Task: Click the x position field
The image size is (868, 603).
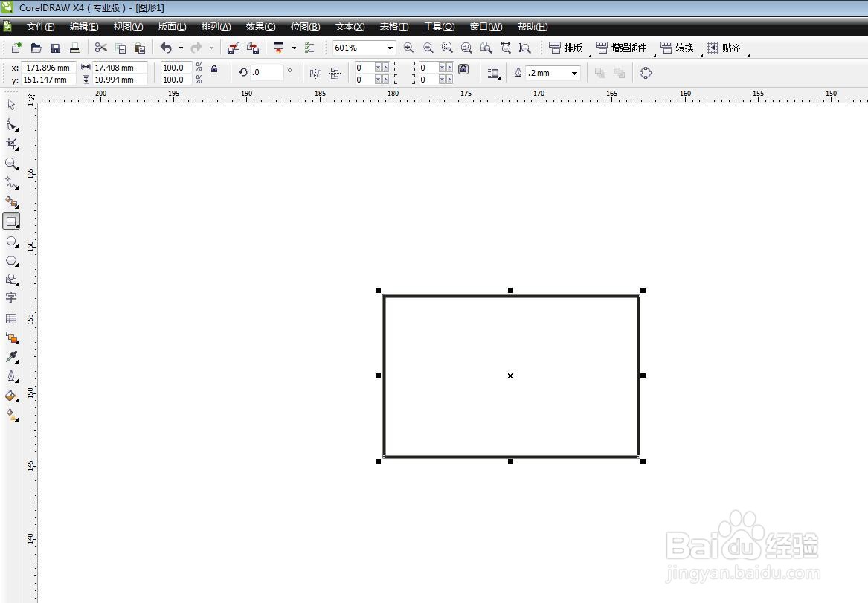Action: tap(48, 68)
